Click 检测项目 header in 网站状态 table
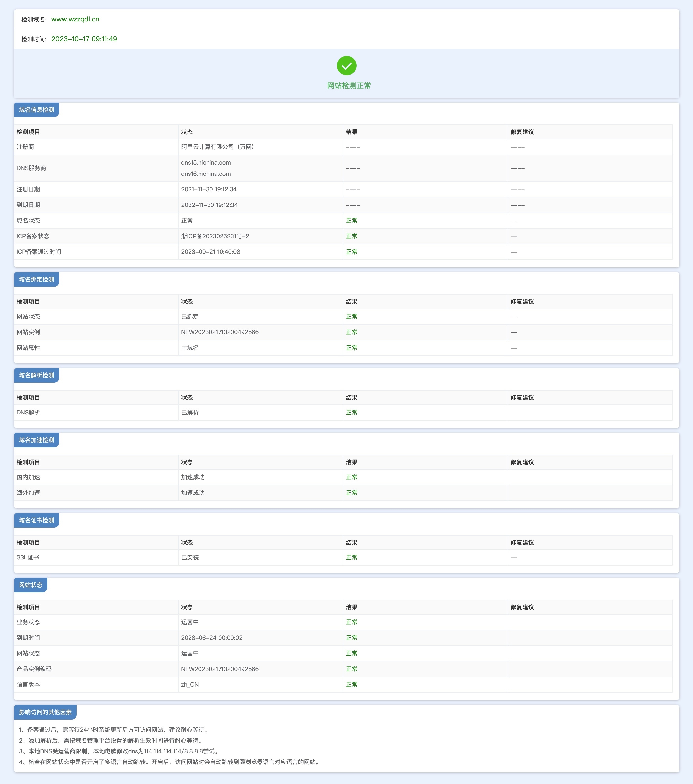 click(x=28, y=607)
